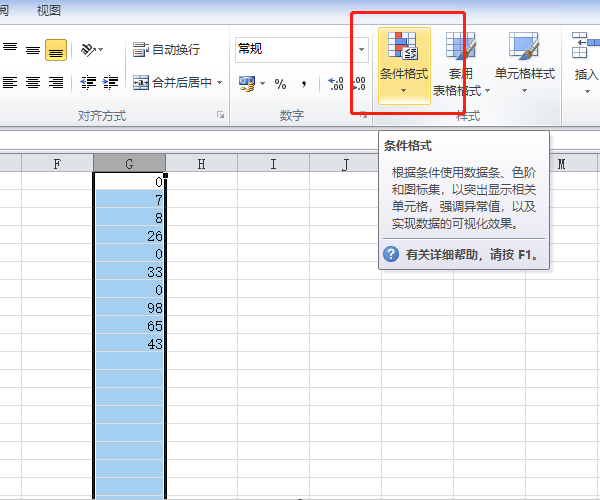Screen dimensions: 600x500
Task: Click cell containing 43 in column G
Action: pyautogui.click(x=129, y=343)
